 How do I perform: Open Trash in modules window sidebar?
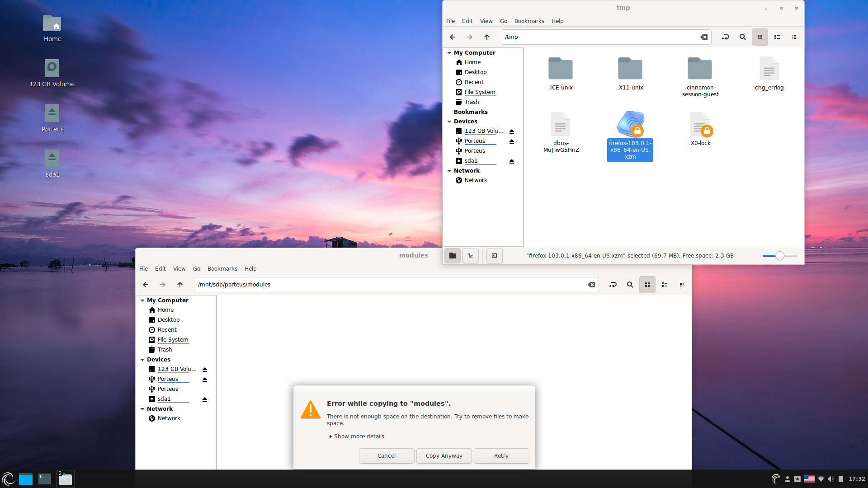pyautogui.click(x=165, y=350)
